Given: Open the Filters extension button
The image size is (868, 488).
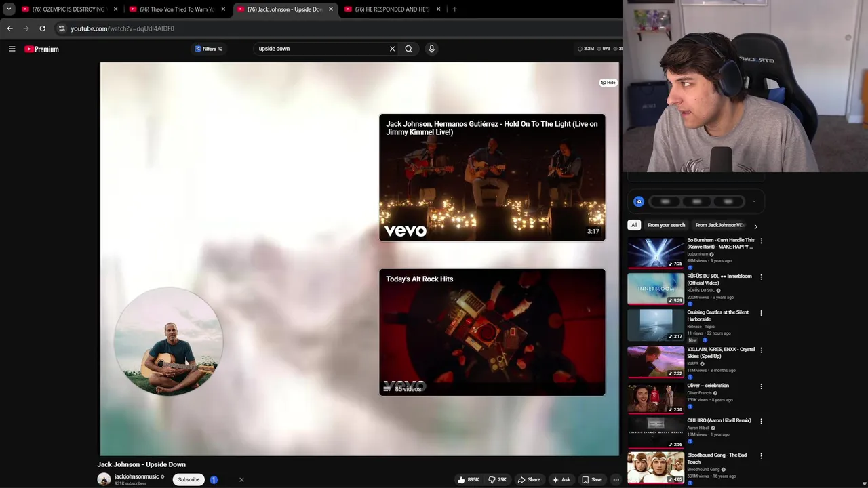Looking at the screenshot, I should 209,49.
